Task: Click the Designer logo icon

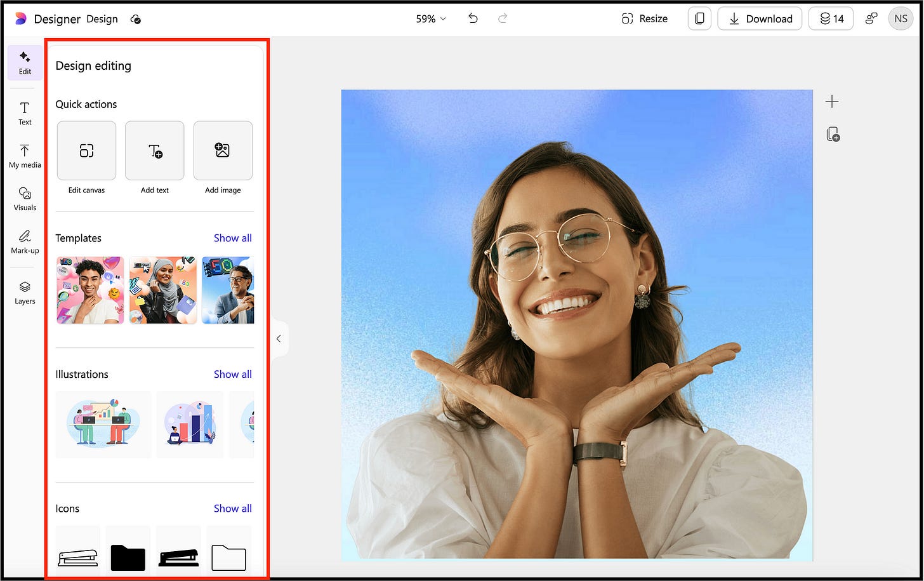Action: [x=21, y=19]
